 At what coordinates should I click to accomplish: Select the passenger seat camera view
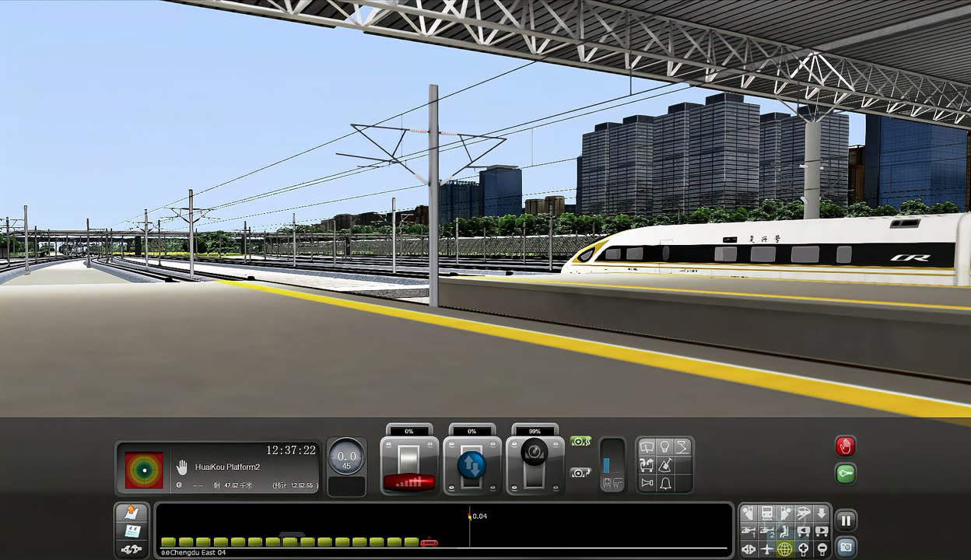[x=784, y=531]
